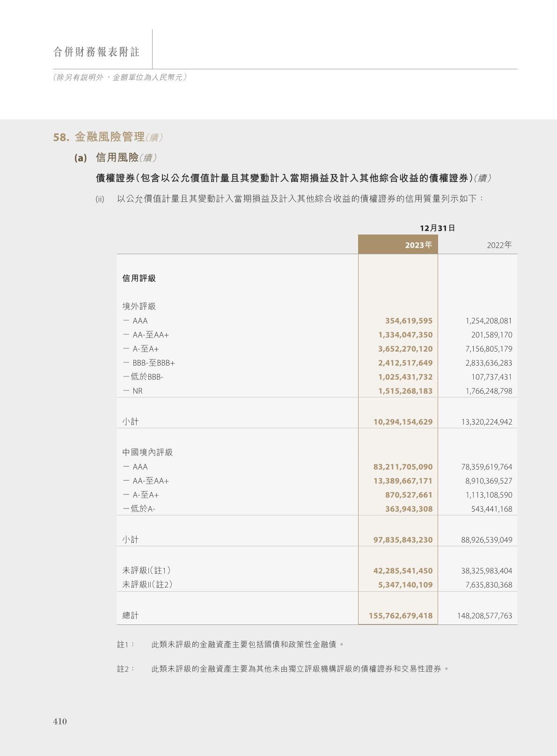Click the 2022年 column header

point(499,245)
